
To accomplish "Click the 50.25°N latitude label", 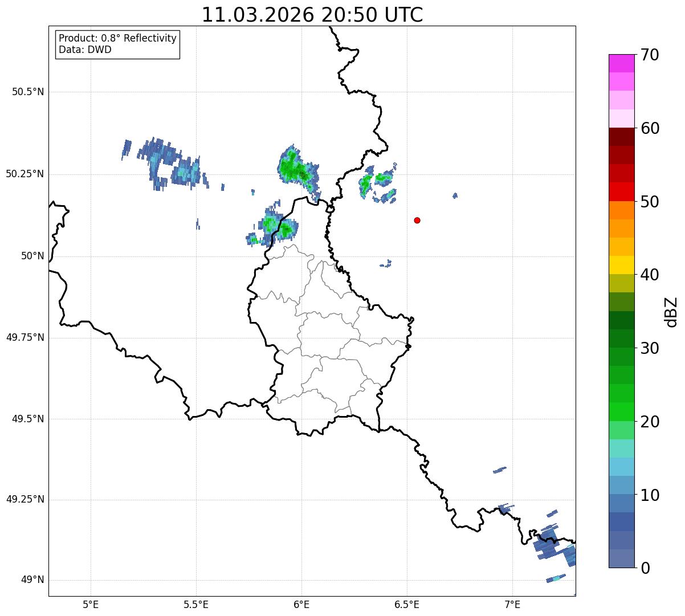I will click(x=25, y=174).
